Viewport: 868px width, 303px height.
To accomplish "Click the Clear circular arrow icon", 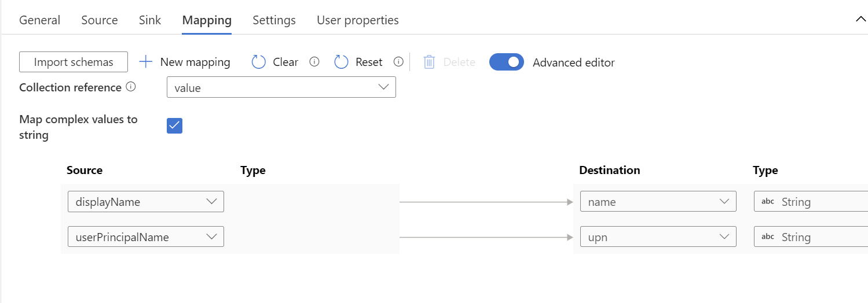I will (x=258, y=62).
